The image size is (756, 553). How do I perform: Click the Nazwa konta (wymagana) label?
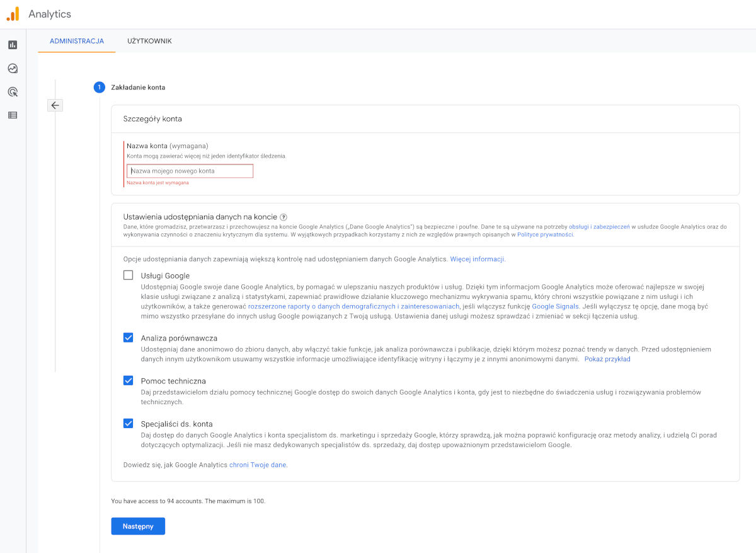coord(167,146)
